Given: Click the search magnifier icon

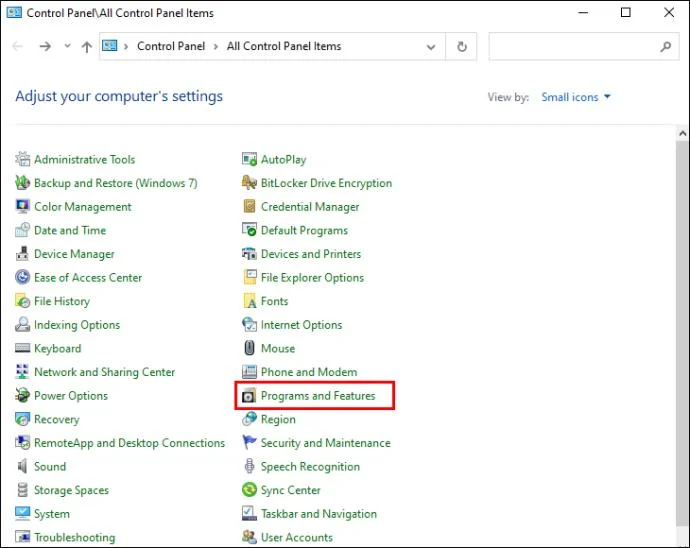Looking at the screenshot, I should pos(666,46).
